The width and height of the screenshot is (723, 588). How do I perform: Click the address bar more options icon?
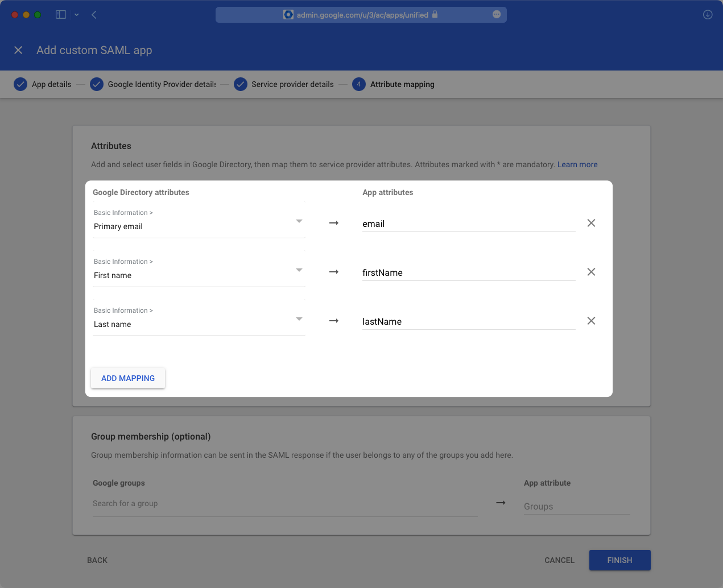497,15
